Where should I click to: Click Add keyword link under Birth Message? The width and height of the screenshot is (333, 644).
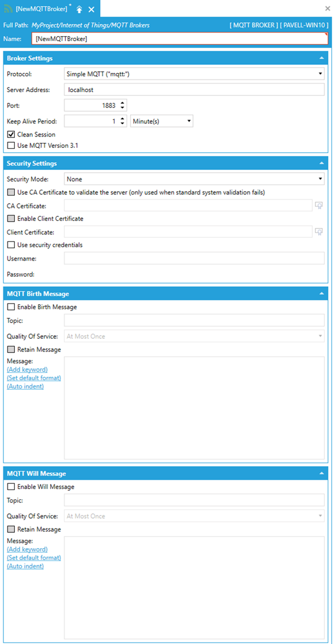pos(27,369)
